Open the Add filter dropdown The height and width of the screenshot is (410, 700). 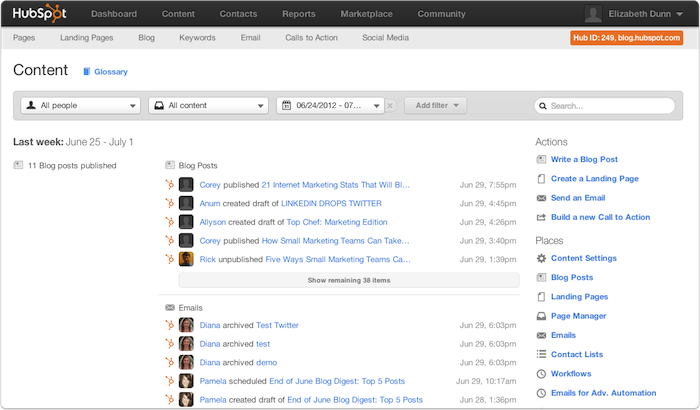[x=435, y=105]
